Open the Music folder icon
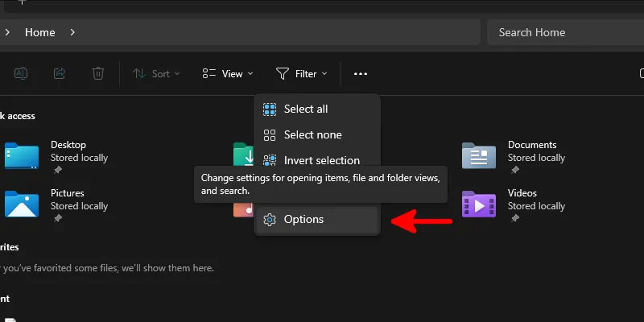Screen dimensions: 644x322 coord(244,210)
